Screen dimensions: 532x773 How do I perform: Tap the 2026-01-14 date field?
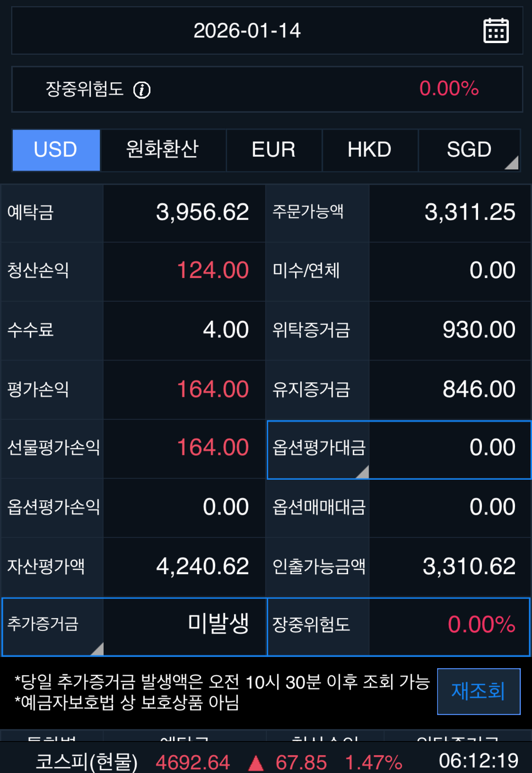(247, 31)
